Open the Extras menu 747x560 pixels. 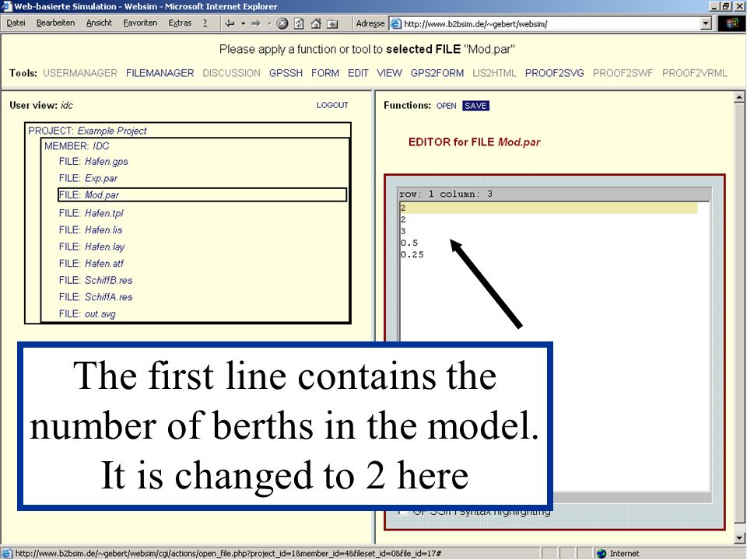tap(180, 23)
